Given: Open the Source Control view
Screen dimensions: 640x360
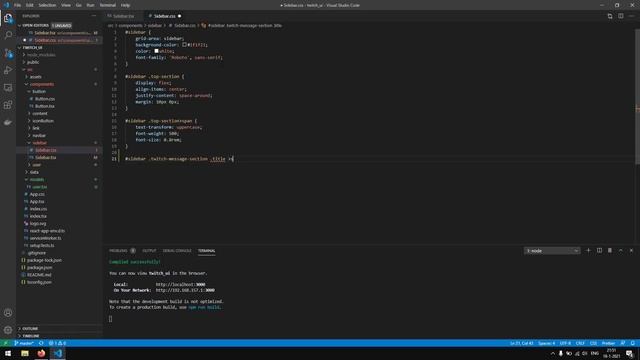Looking at the screenshot, I should [8, 53].
